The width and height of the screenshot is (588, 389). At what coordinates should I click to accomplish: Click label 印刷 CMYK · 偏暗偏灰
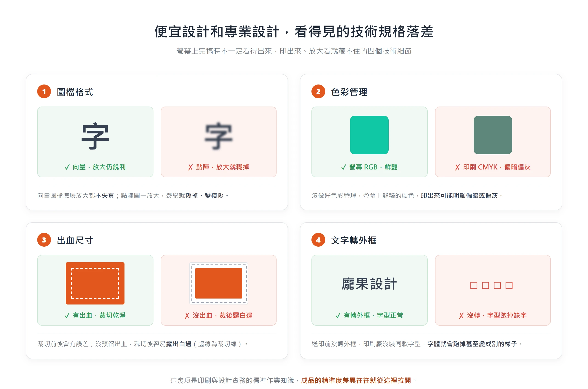[x=493, y=167]
